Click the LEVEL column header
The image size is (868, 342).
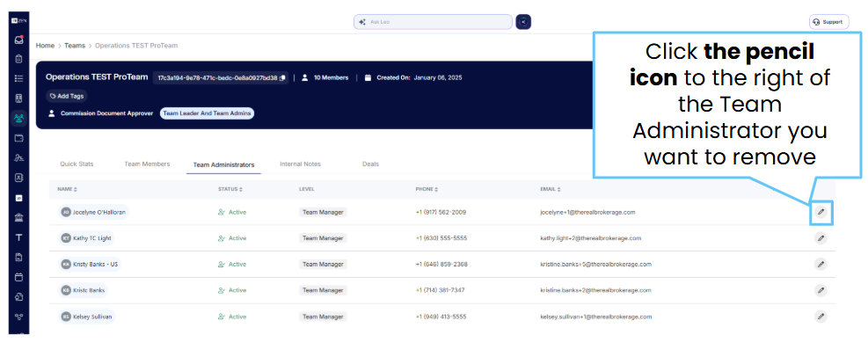pos(307,189)
